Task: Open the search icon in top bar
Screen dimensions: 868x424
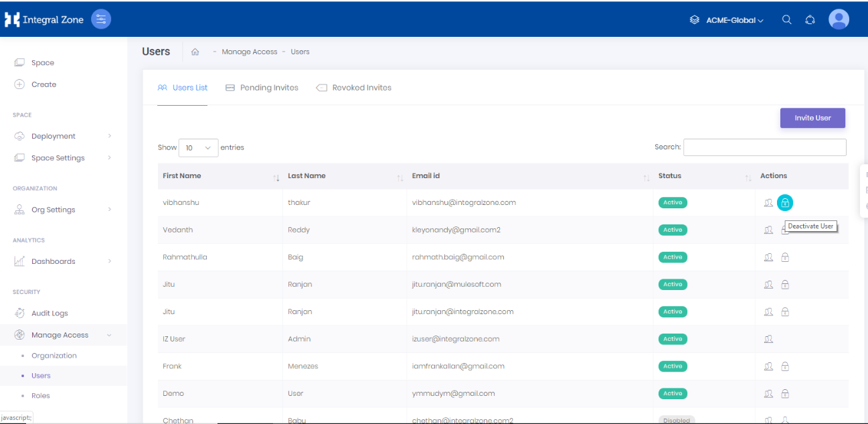Action: coord(787,19)
